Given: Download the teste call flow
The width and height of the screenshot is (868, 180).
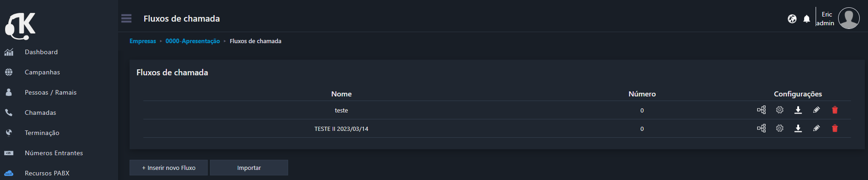Looking at the screenshot, I should point(798,110).
